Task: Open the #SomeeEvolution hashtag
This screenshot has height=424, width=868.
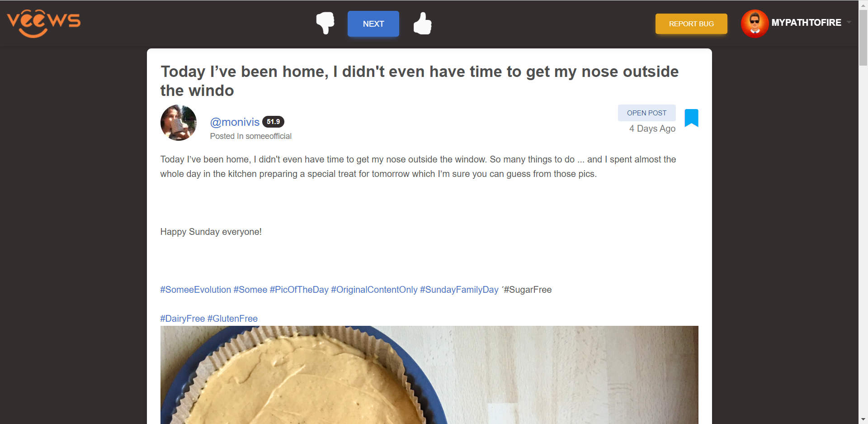Action: pos(195,290)
